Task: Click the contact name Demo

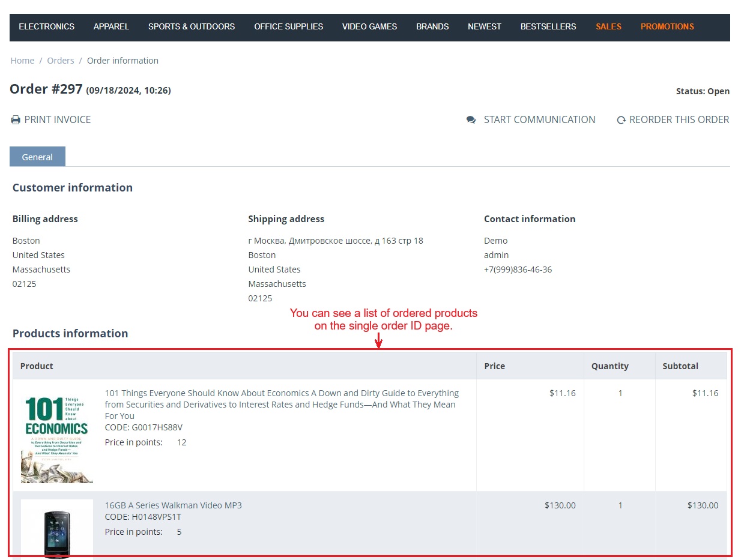Action: tap(496, 241)
